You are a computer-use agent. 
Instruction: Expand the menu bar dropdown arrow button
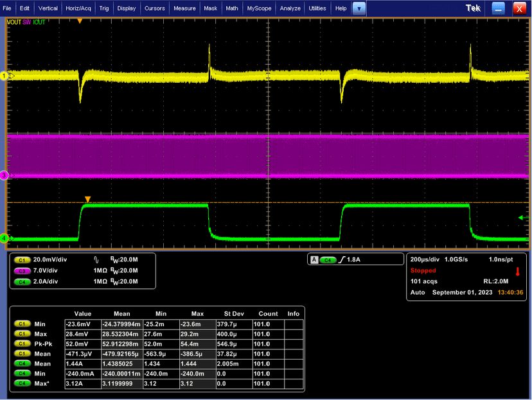pos(359,8)
